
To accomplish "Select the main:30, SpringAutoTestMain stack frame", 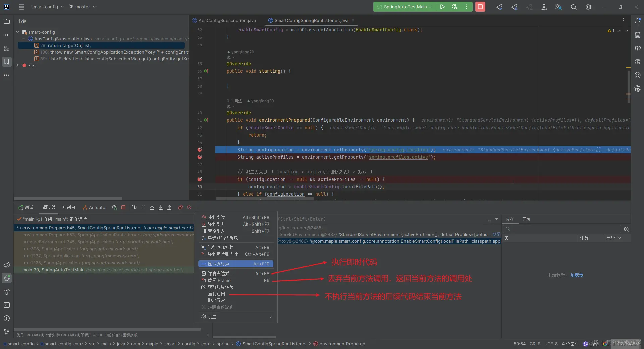I will tap(103, 270).
